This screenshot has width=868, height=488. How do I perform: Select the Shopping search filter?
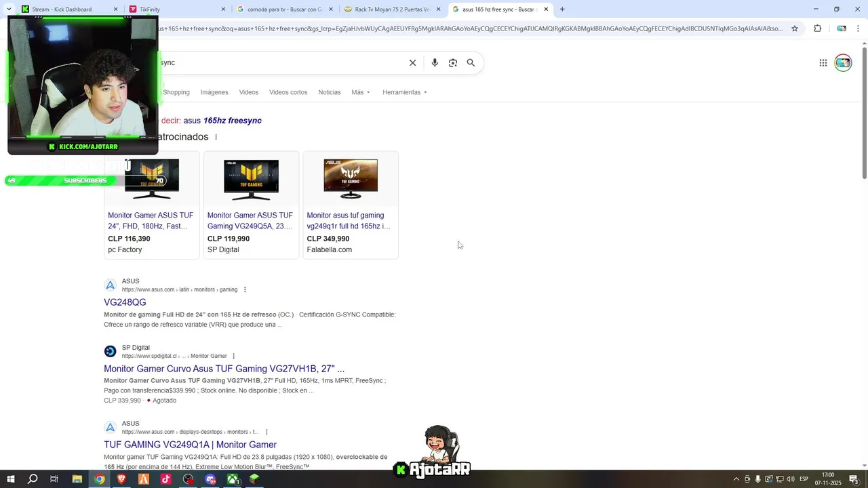[x=176, y=92]
